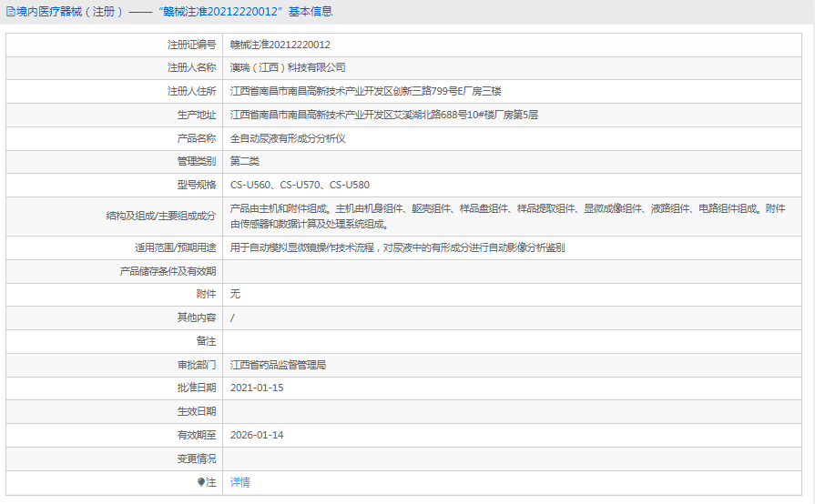815x504 pixels.
Task: Click the 产品名称 label
Action: (x=197, y=138)
